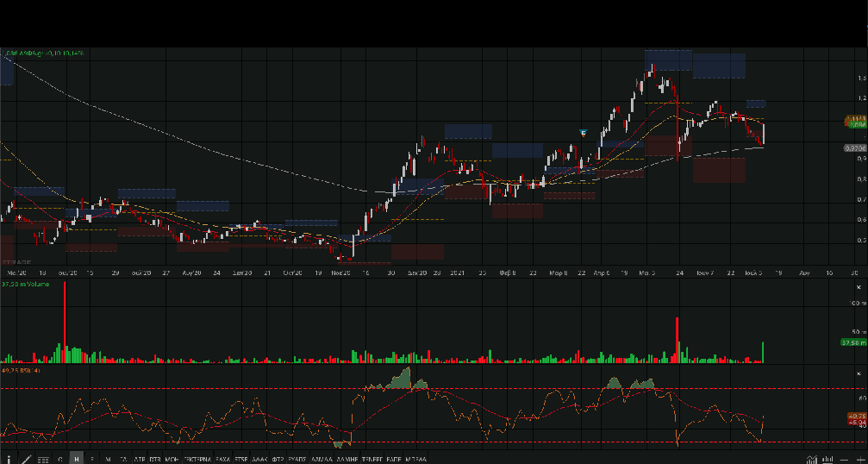The width and height of the screenshot is (868, 464).
Task: Switch to the FTSE tab
Action: pos(241,458)
